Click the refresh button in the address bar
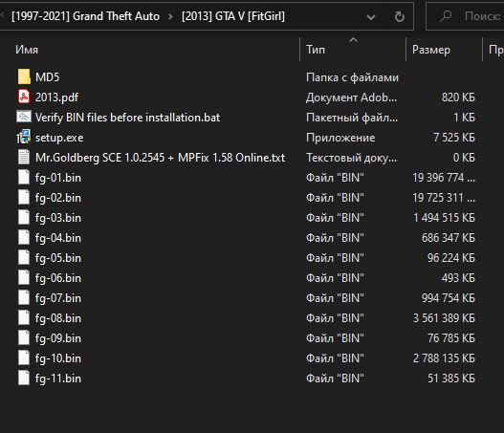Viewport: 504px width, 433px height. [x=400, y=16]
